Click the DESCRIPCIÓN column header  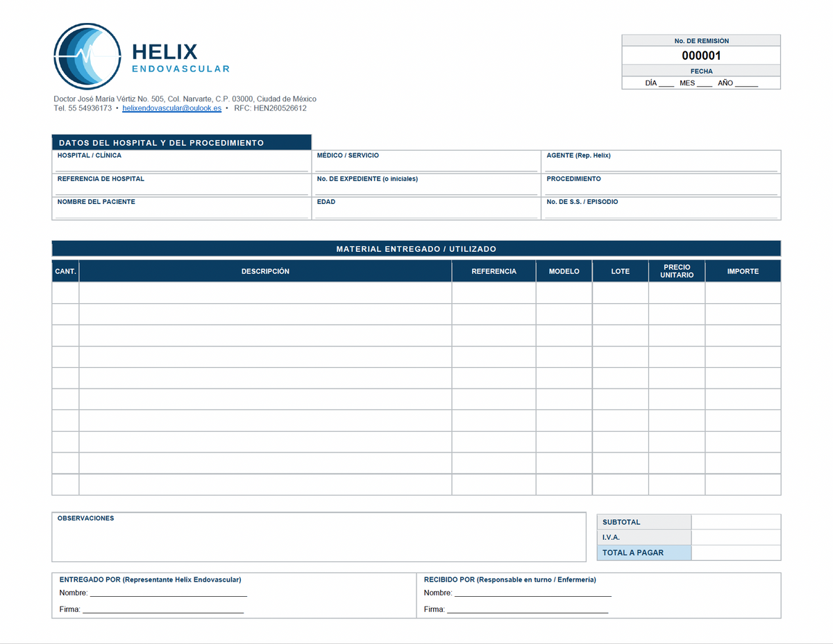(x=265, y=271)
